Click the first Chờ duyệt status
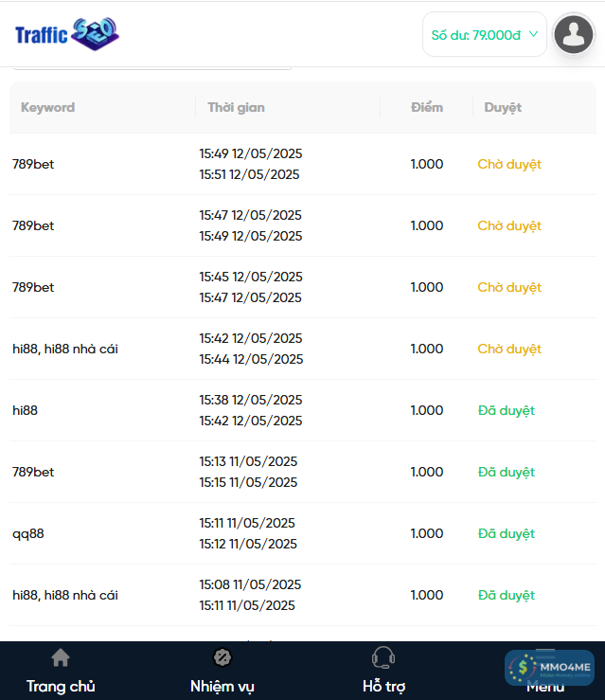 [509, 164]
